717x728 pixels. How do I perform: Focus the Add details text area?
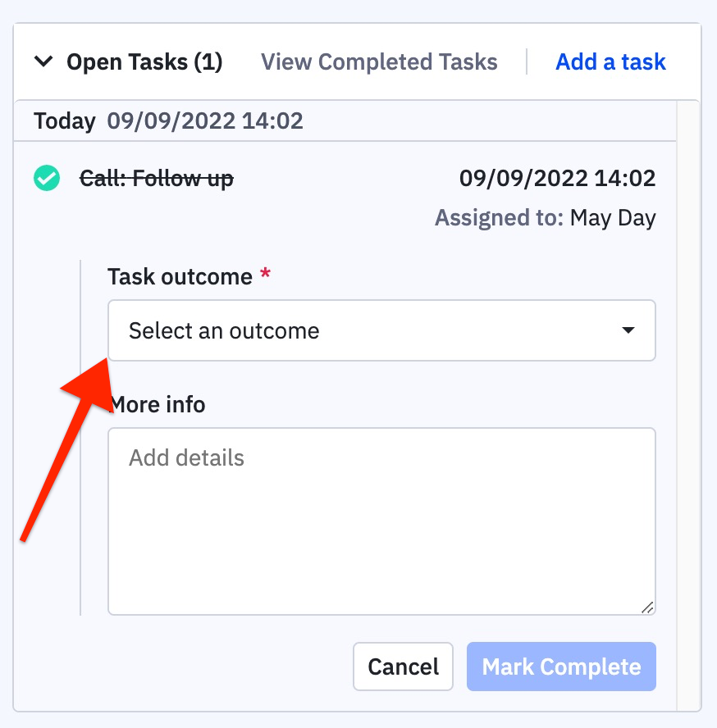(381, 521)
